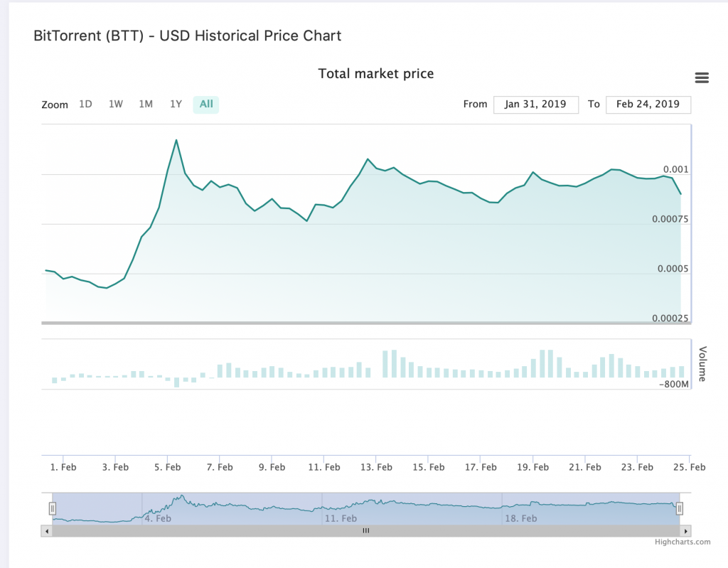Click the "5. Feb" date axis label

coord(168,467)
